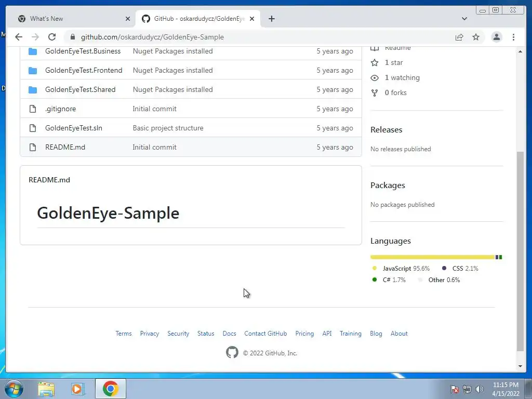Viewport: 532px width, 399px height.
Task: Open the README.md file in the list
Action: [x=65, y=147]
